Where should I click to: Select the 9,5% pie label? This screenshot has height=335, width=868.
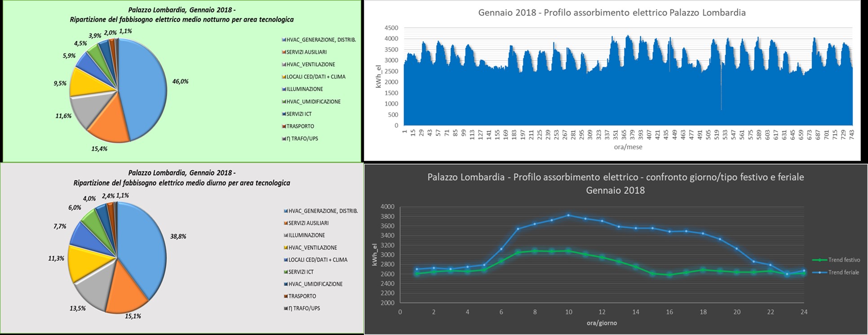[x=60, y=83]
